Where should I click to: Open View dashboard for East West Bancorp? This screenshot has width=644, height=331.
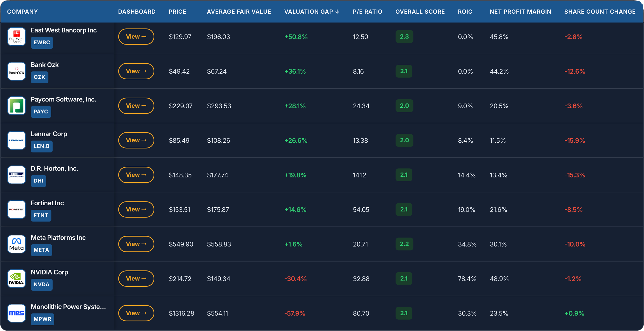click(136, 37)
